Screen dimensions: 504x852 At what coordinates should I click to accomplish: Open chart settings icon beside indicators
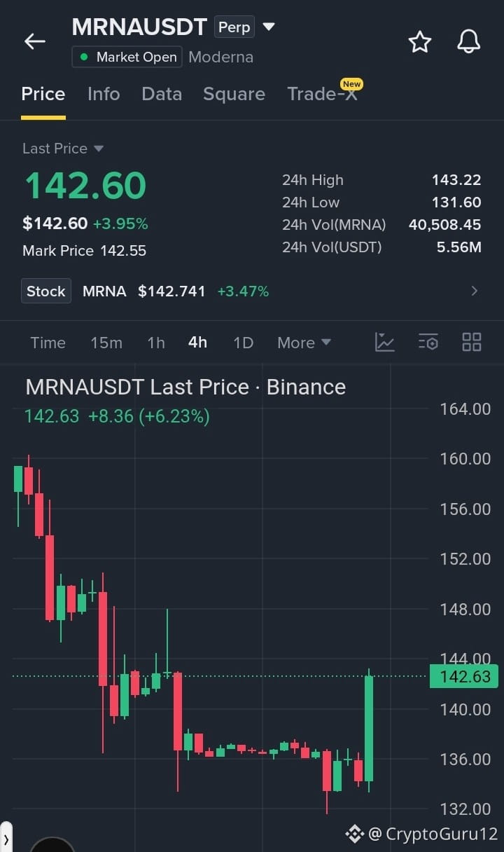pos(428,342)
